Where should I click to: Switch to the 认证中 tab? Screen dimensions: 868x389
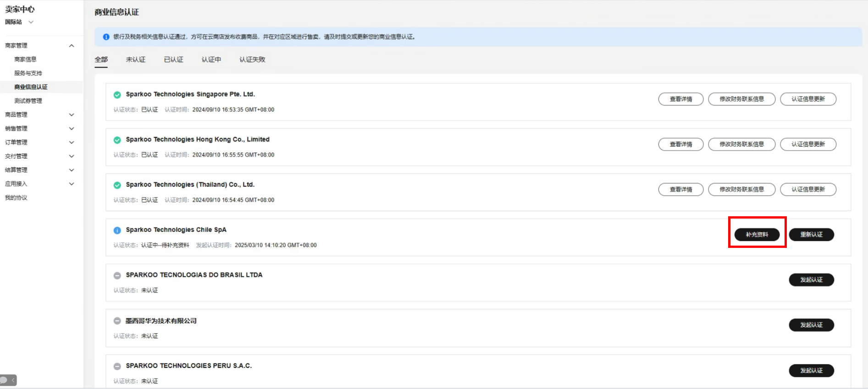pyautogui.click(x=211, y=60)
